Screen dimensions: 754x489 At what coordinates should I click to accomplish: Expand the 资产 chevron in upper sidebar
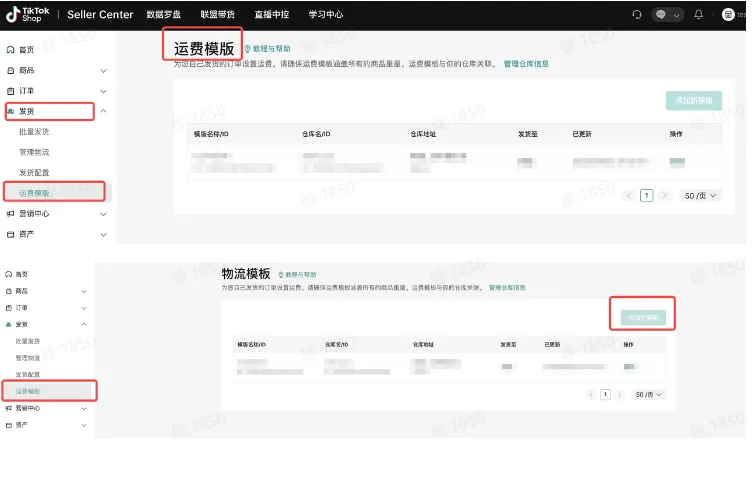pyautogui.click(x=103, y=235)
